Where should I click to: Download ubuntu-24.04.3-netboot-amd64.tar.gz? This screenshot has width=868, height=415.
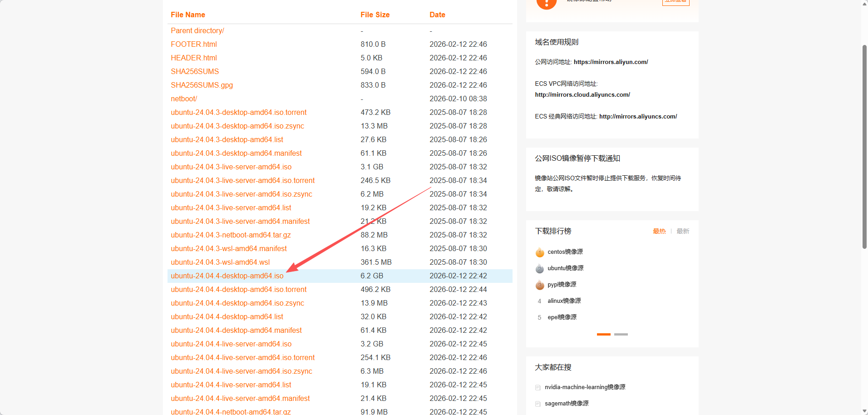tap(231, 235)
